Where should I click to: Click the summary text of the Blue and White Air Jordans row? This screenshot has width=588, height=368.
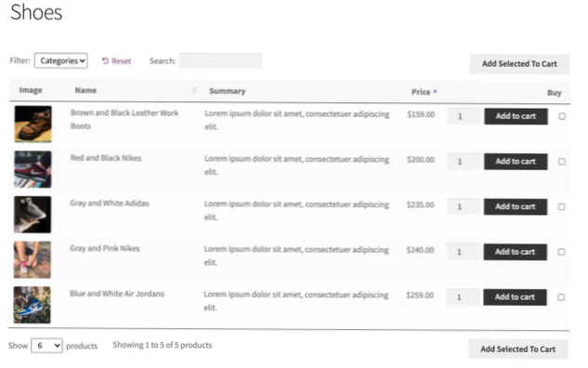[296, 301]
